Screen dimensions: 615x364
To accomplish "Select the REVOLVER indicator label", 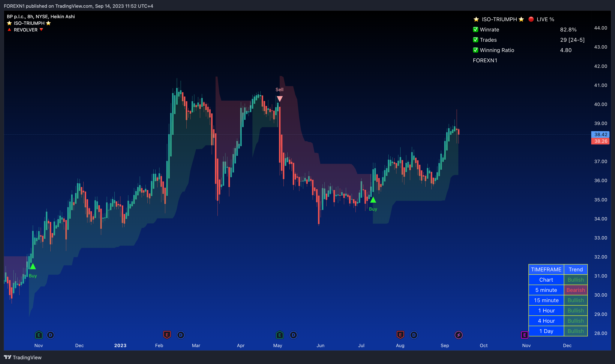I will [25, 30].
